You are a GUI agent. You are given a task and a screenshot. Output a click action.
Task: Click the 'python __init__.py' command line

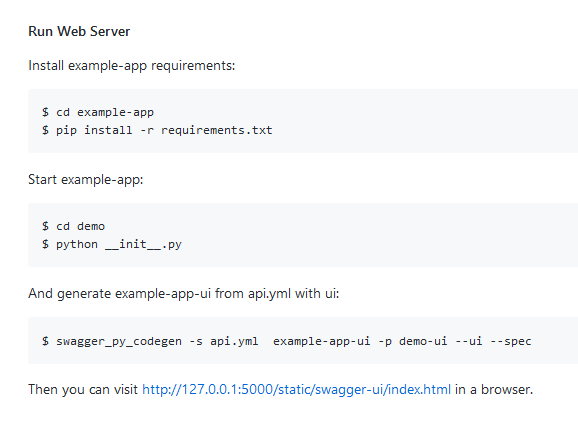pyautogui.click(x=112, y=244)
